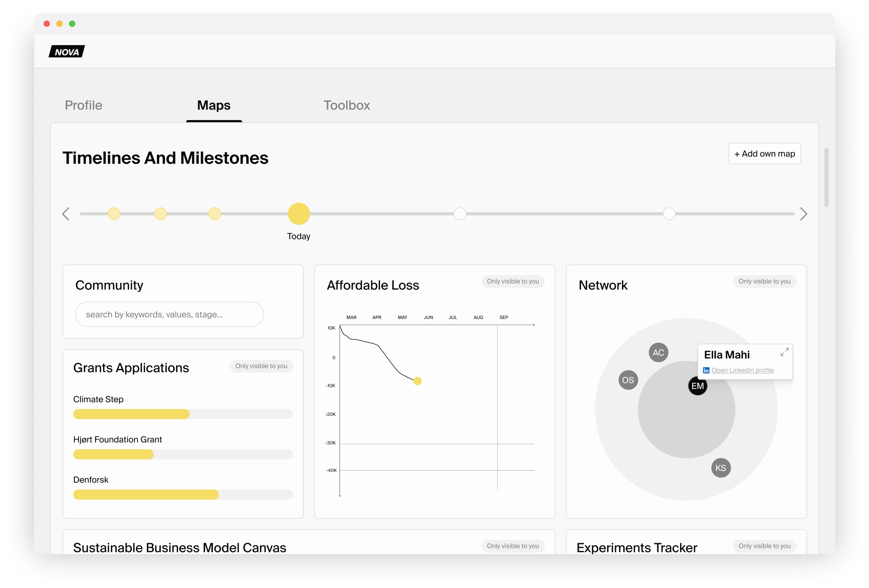Click 'Only visible to you' on Sustainable Business Model Canvas
Screen dimensions: 869x588
click(513, 546)
